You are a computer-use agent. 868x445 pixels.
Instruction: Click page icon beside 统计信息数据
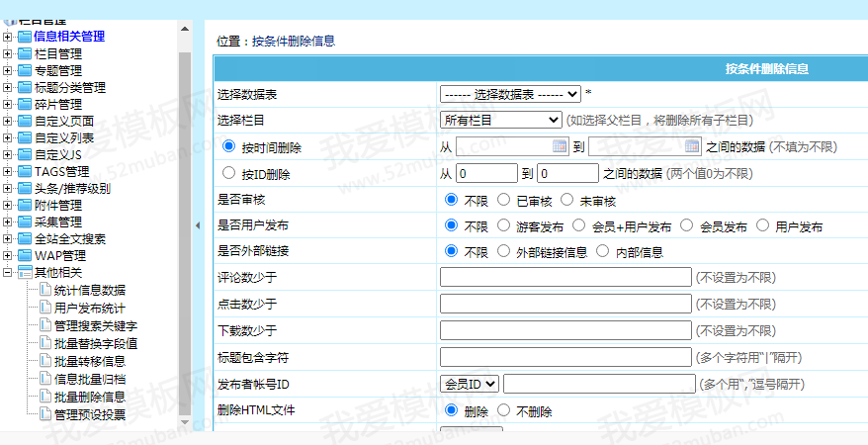[45, 290]
